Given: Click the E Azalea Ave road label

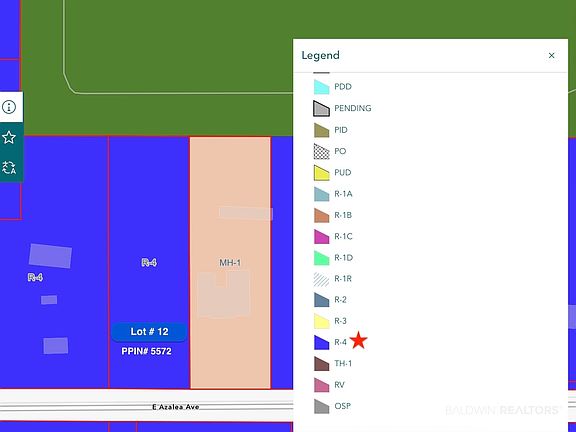Looking at the screenshot, I should (x=176, y=407).
